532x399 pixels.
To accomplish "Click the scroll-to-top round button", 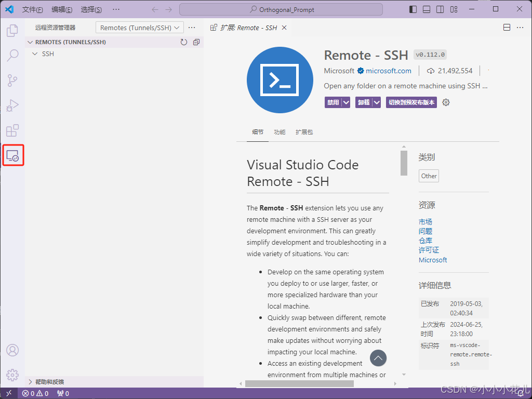I will [378, 358].
